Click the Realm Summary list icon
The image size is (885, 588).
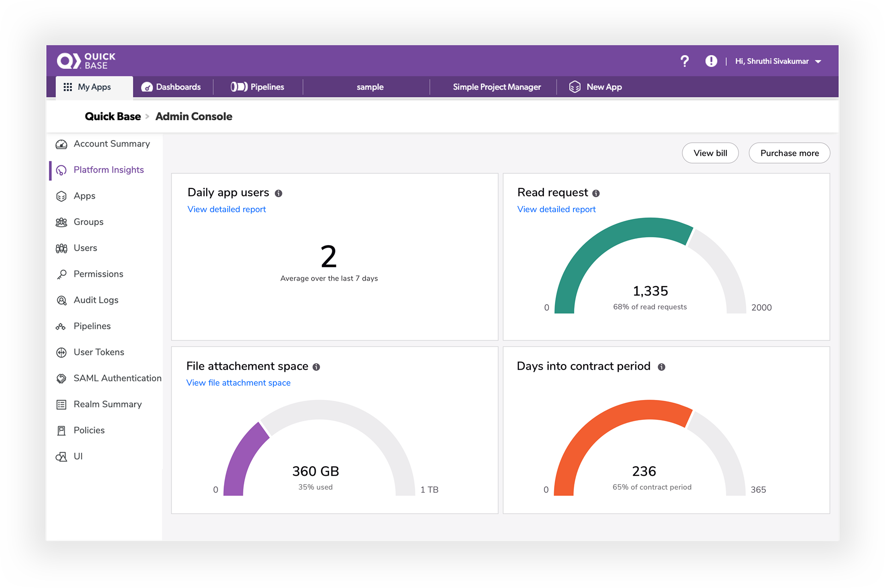[x=61, y=405]
